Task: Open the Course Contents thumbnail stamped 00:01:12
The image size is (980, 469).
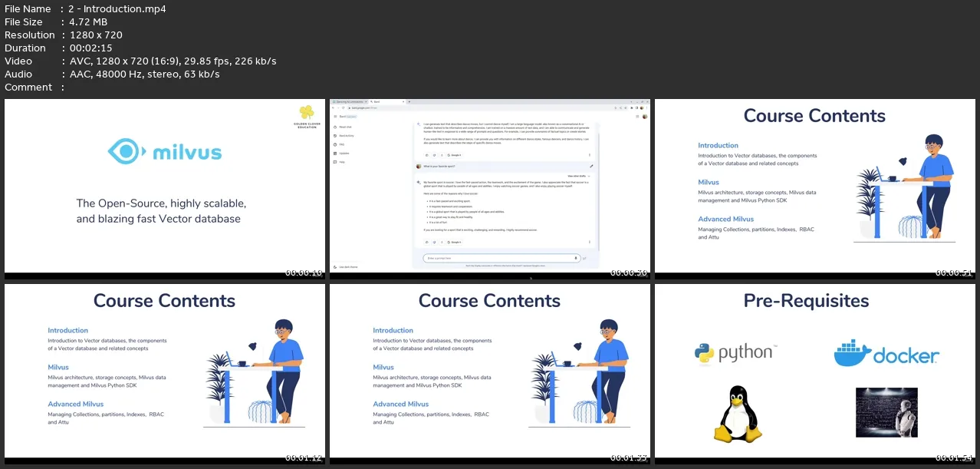Action: pyautogui.click(x=165, y=374)
